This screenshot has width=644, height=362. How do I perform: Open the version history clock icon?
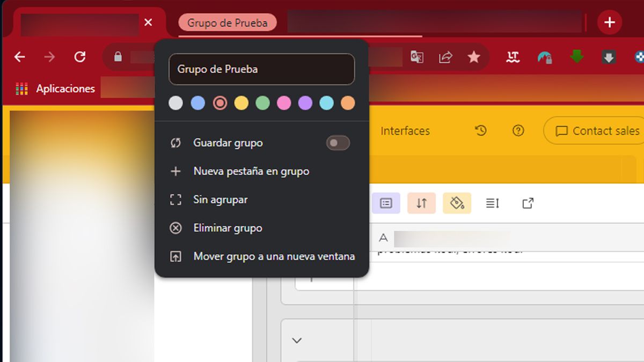click(x=481, y=130)
